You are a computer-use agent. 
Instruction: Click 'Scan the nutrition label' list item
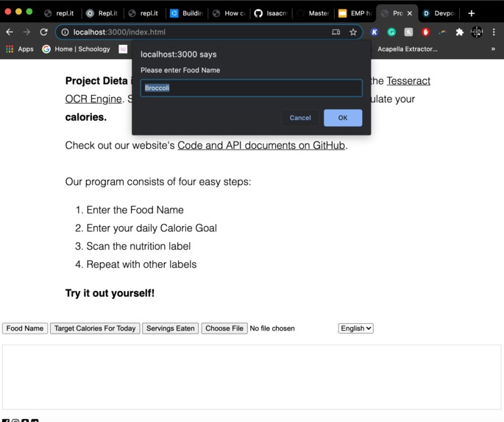138,247
